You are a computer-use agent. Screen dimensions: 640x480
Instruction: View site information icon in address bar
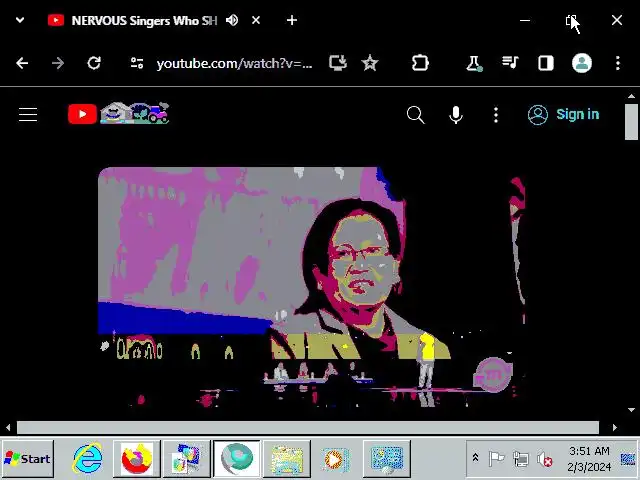coord(137,63)
